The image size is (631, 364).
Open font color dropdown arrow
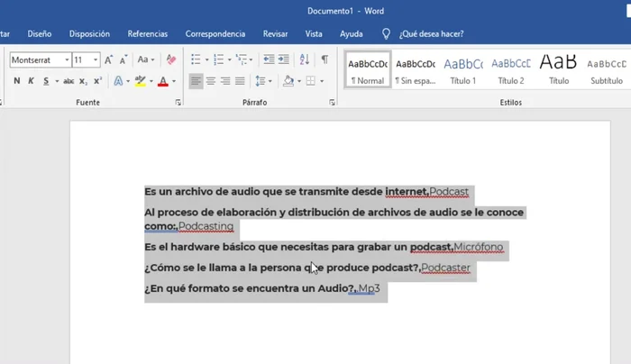tap(174, 81)
